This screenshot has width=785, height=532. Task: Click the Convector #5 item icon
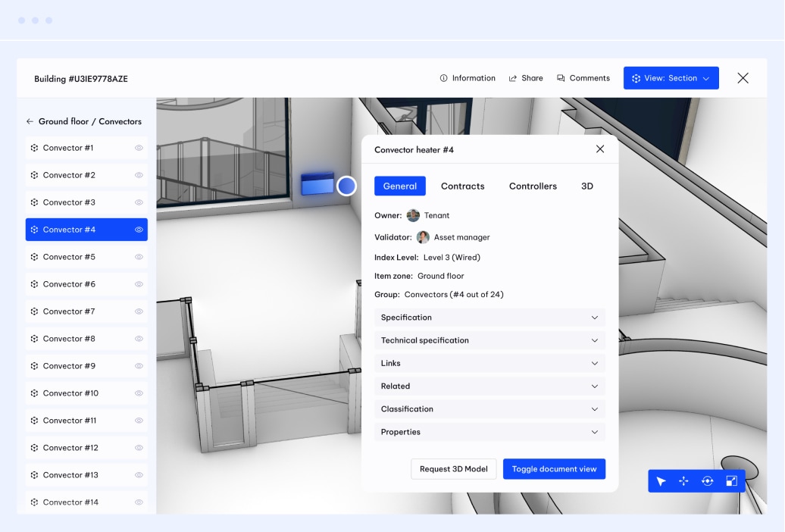pyautogui.click(x=34, y=257)
